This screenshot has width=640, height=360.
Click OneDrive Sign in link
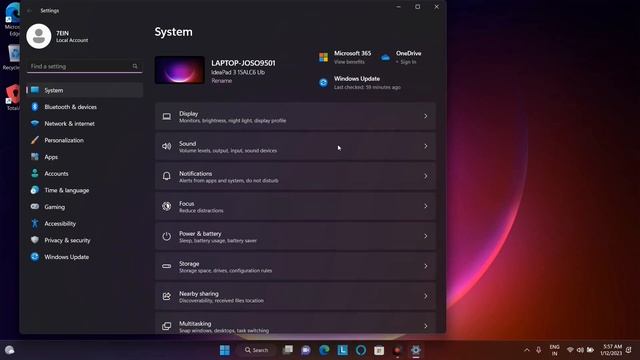pos(408,62)
